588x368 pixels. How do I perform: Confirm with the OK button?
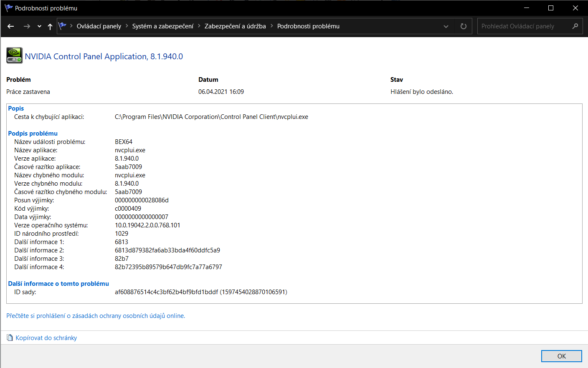[562, 356]
